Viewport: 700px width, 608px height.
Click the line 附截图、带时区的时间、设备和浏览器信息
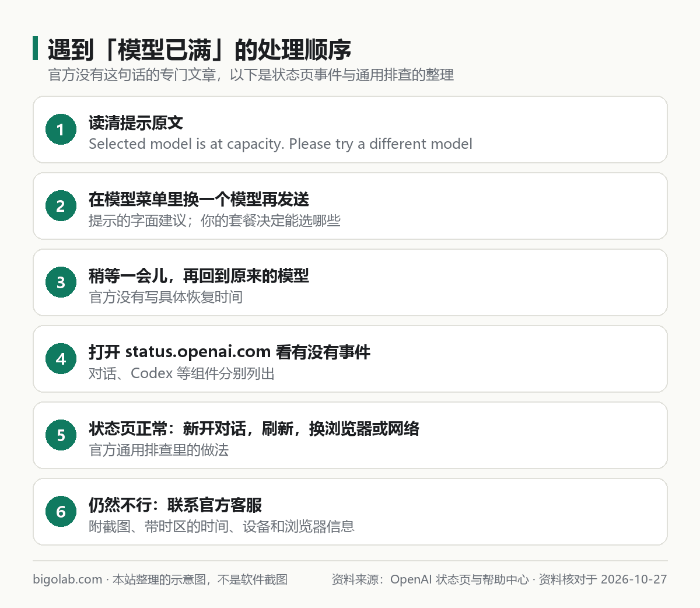point(222,526)
